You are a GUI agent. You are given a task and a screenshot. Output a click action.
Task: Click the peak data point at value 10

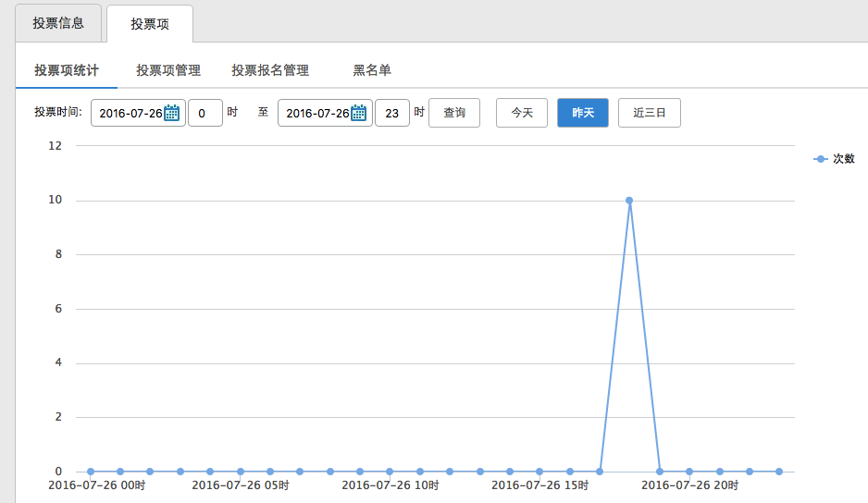629,200
